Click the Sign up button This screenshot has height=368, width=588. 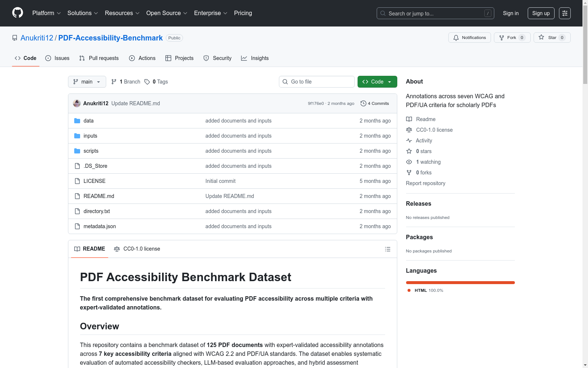pyautogui.click(x=541, y=13)
